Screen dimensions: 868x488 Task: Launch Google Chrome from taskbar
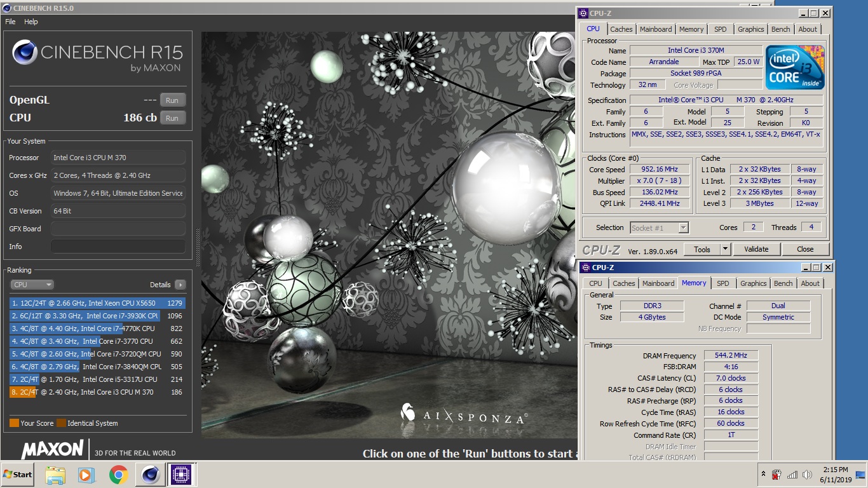pos(118,475)
